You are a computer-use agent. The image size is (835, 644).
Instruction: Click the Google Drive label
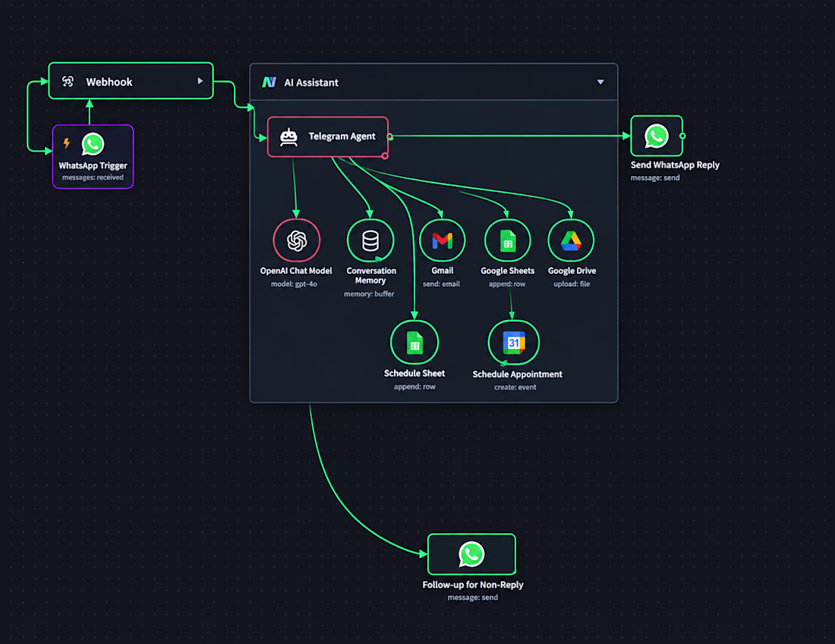572,270
